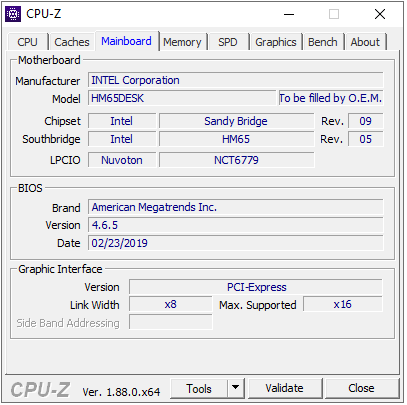Click the chipset Rev. 09 value
Image resolution: width=407 pixels, height=405 pixels.
coord(366,121)
